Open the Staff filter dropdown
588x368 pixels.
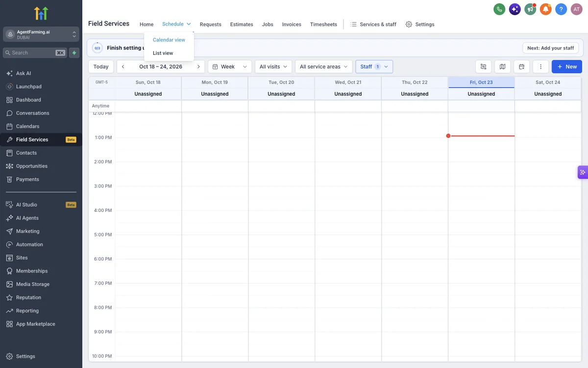tap(374, 67)
